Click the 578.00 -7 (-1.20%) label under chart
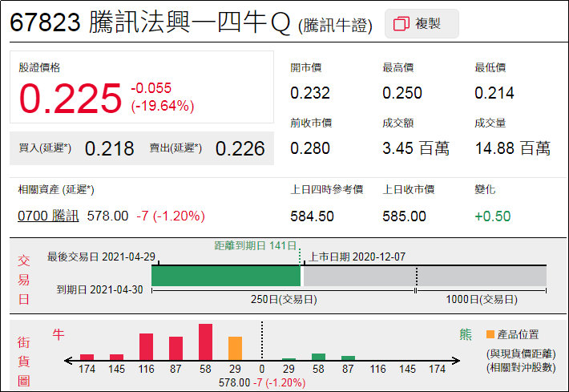Image resolution: width=569 pixels, height=392 pixels. (262, 382)
